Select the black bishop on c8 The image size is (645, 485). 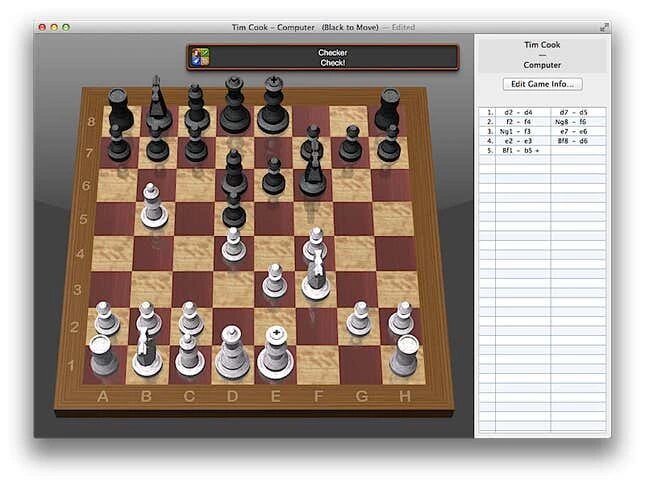[x=197, y=107]
